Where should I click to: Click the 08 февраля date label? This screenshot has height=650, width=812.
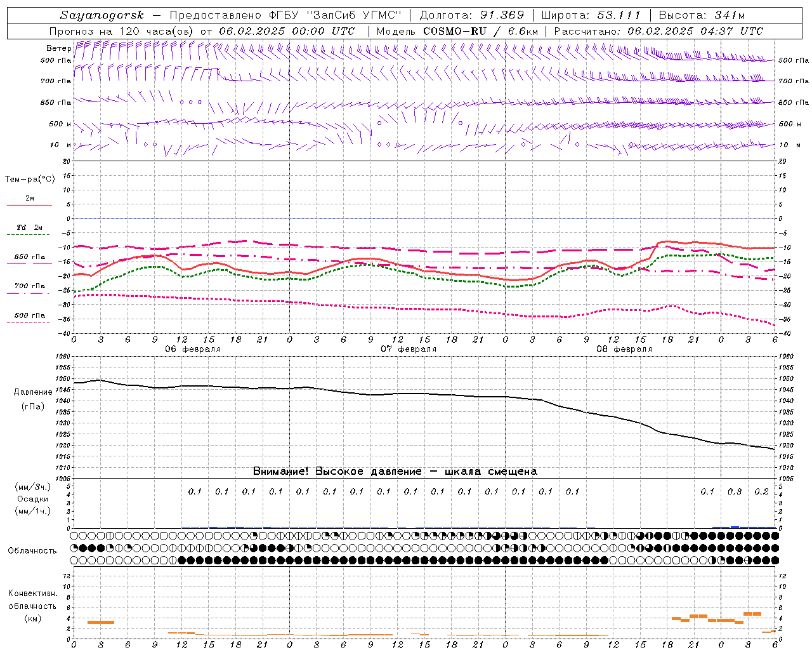click(624, 349)
